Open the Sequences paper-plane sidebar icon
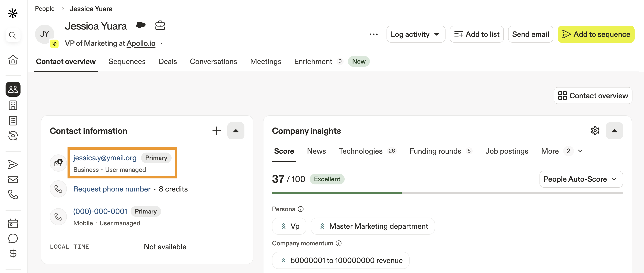Image resolution: width=644 pixels, height=273 pixels. (x=13, y=164)
